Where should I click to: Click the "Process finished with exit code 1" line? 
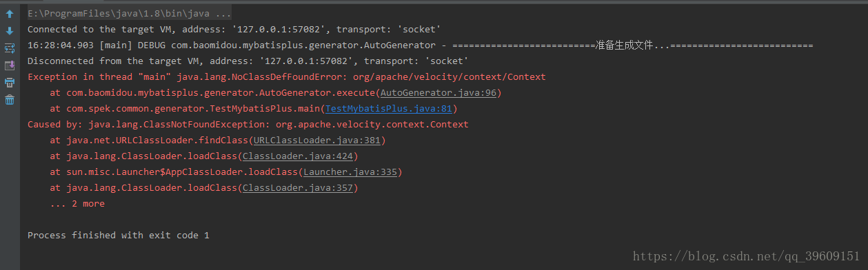tap(119, 236)
